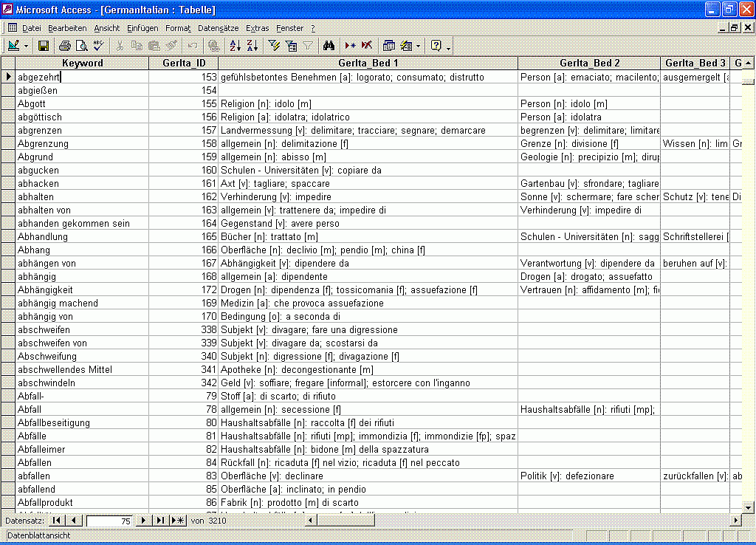Click the row selector for Abgrund

coord(8,157)
